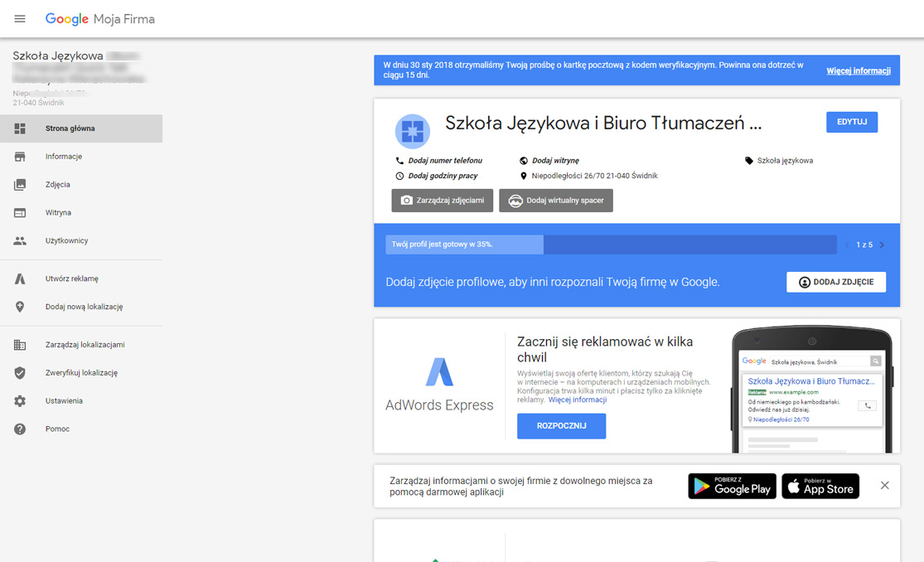This screenshot has width=924, height=562.
Task: Click the phone ad preview image
Action: tap(812, 390)
